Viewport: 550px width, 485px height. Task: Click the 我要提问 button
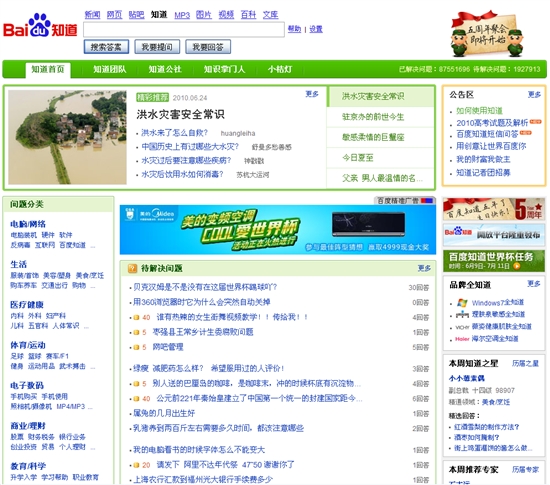[157, 47]
